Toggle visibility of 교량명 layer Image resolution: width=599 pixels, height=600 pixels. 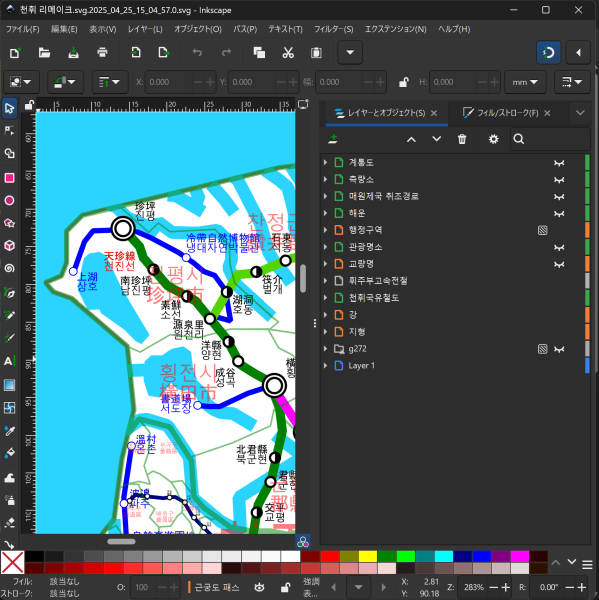click(559, 264)
